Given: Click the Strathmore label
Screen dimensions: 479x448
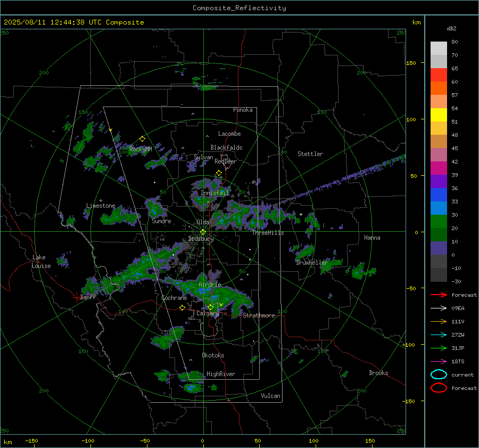Looking at the screenshot, I should 259,315.
